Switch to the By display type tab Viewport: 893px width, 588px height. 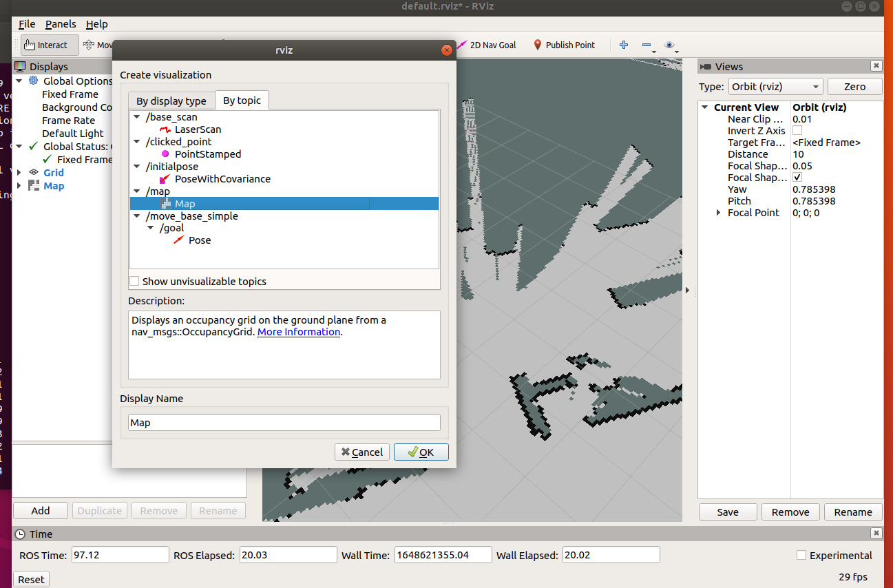[171, 100]
